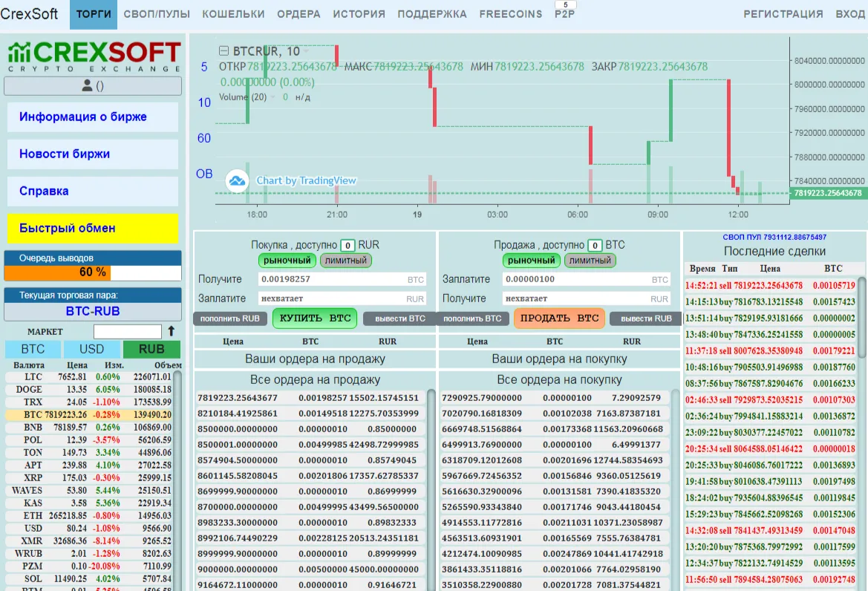The image size is (868, 591).
Task: Open the P2P menu item
Action: 564,14
